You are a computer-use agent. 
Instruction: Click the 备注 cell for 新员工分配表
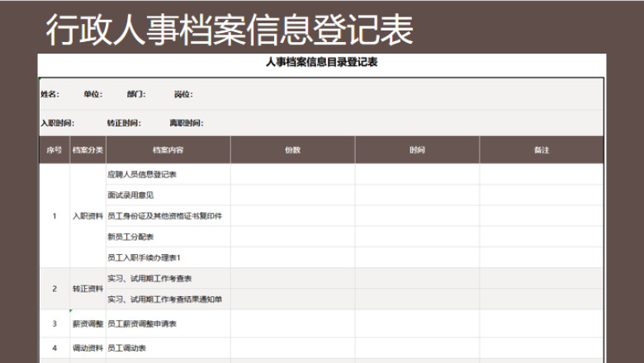point(542,237)
